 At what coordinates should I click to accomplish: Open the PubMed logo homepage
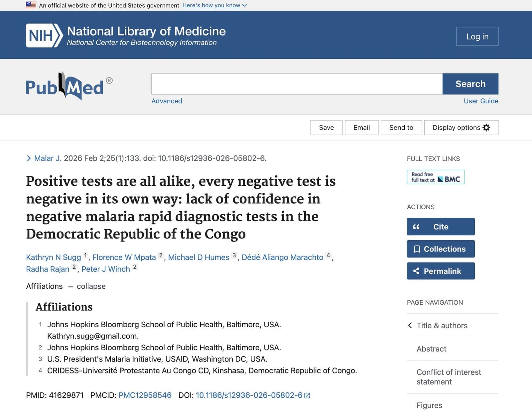(x=69, y=86)
